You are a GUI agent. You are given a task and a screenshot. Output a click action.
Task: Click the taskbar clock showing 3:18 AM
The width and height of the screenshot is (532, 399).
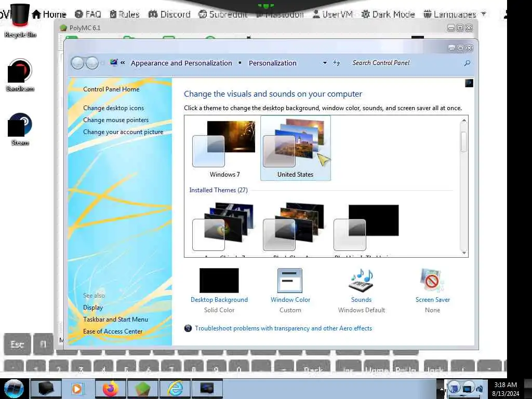pyautogui.click(x=506, y=389)
